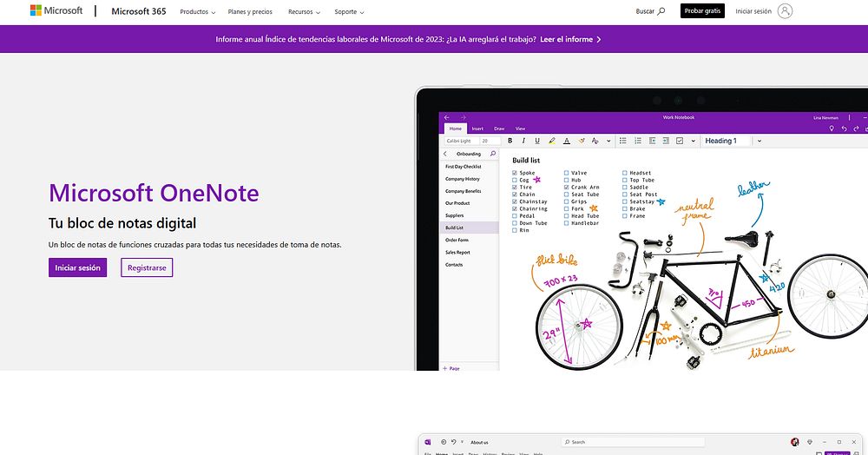Click the back arrow in the OneNote title bar
This screenshot has height=455, width=868.
click(447, 117)
